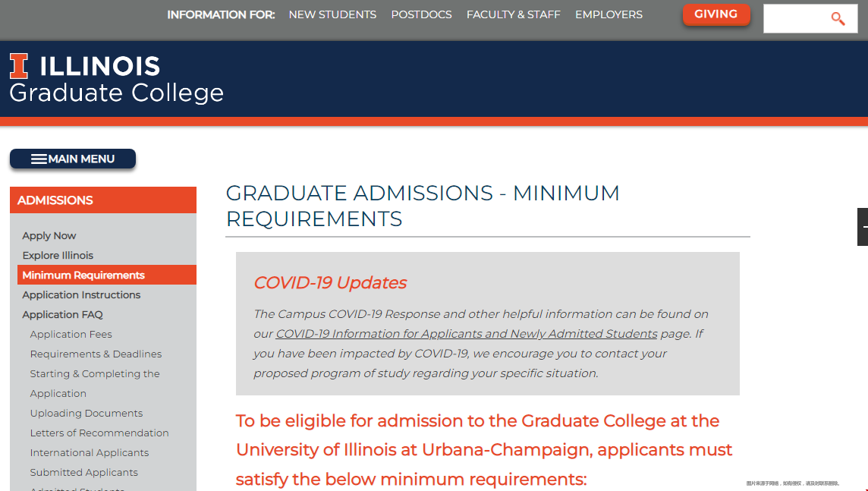Expand the side panel tab at right edge
868x491 pixels.
(863, 227)
